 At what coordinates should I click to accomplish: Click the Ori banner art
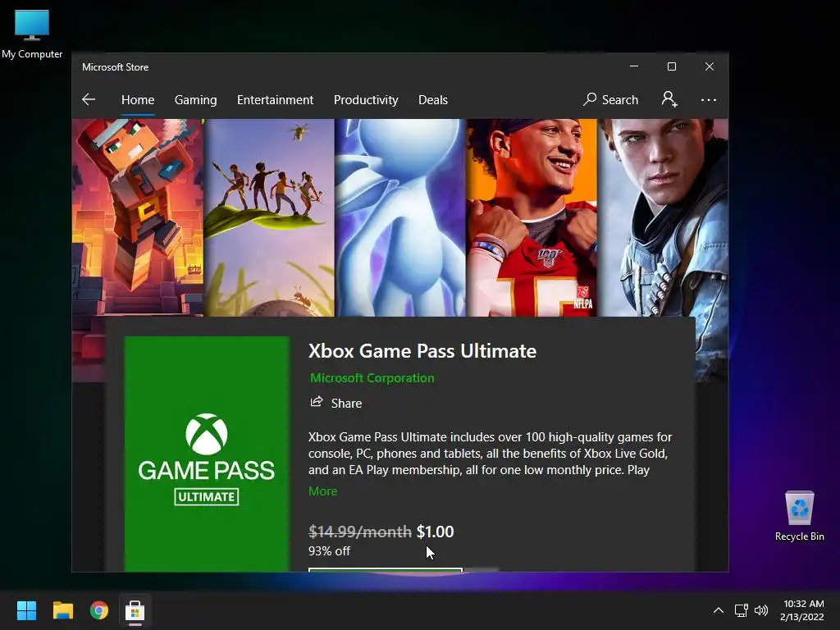pos(400,217)
